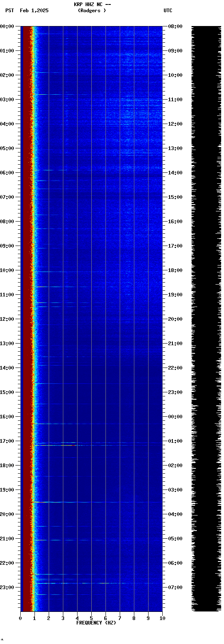224x644 pixels.
Task: Click the UTC 04:00 time tick label
Action: pyautogui.click(x=175, y=514)
